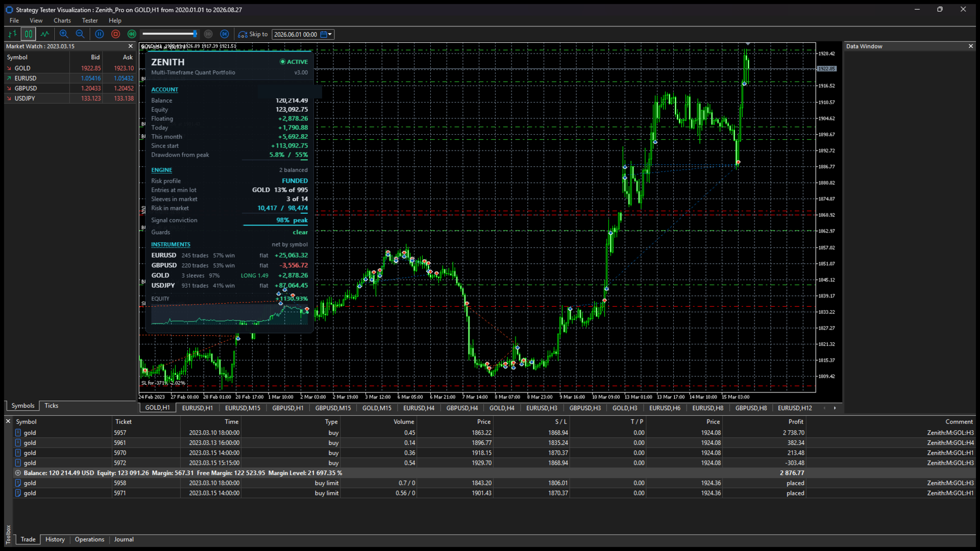Click the green rewind speed button
The image size is (980, 551).
[132, 34]
